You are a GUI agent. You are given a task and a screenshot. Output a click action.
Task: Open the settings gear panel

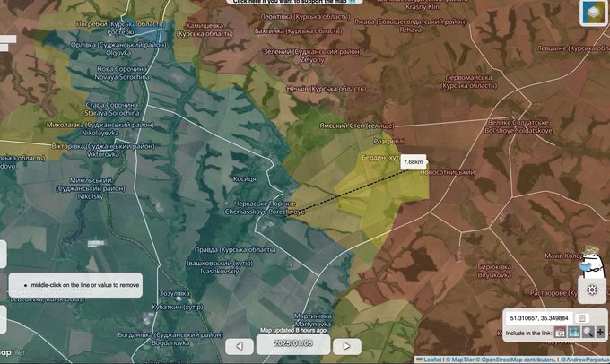592,290
